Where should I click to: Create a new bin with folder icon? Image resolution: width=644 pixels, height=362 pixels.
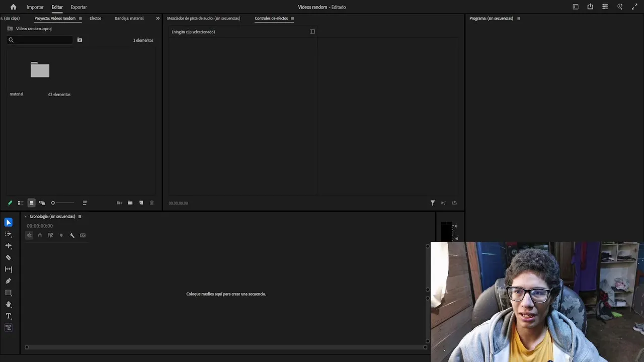tap(130, 203)
